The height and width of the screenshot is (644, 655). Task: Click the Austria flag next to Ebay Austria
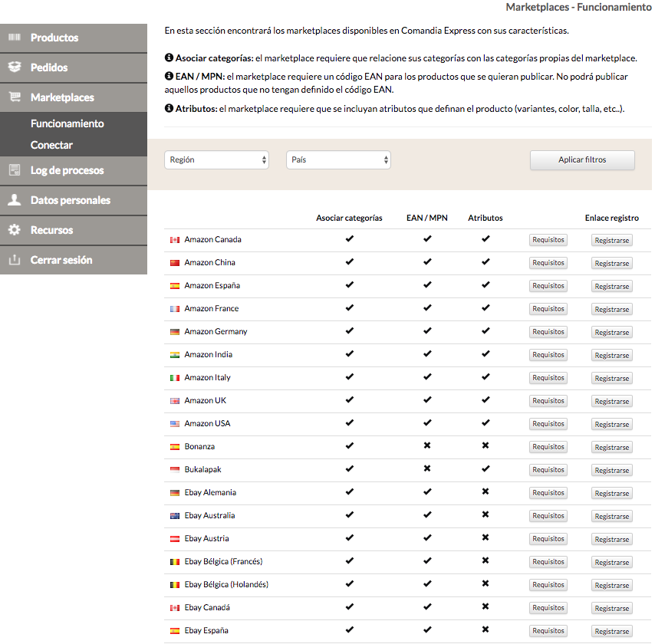coord(175,539)
